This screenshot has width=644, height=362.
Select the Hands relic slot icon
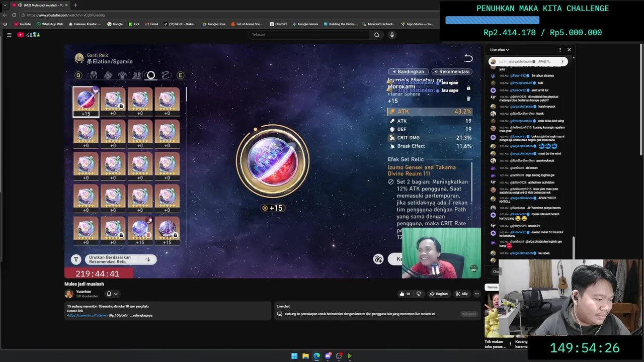tap(108, 75)
